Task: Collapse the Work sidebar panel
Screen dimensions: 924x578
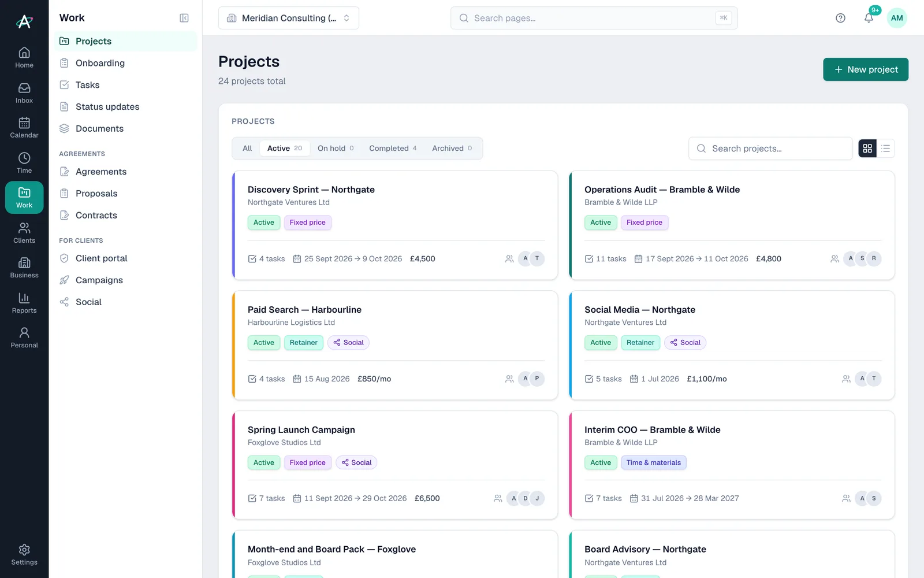Action: point(184,18)
